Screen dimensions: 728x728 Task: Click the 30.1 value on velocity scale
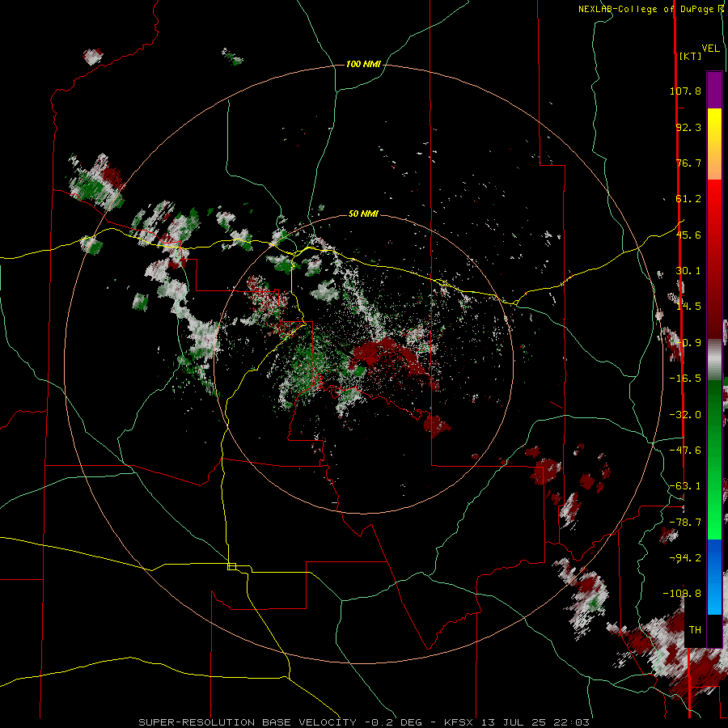pyautogui.click(x=688, y=271)
